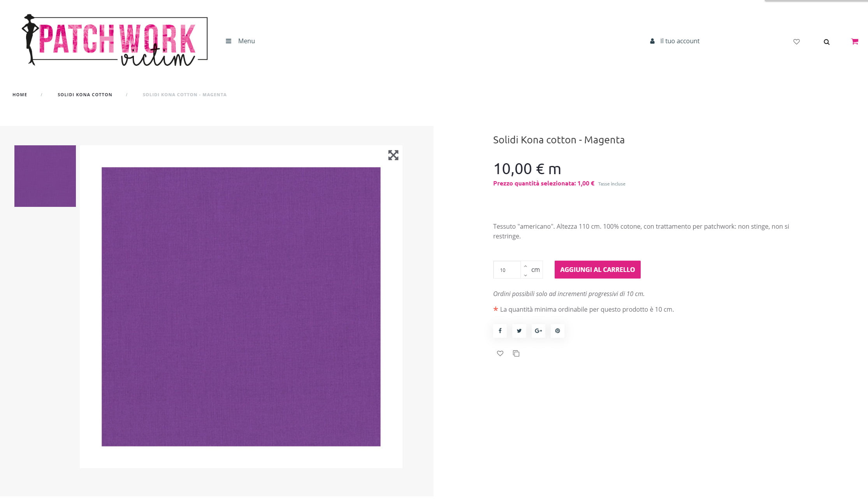Image resolution: width=868 pixels, height=501 pixels.
Task: Share product on Google Plus
Action: pos(538,331)
